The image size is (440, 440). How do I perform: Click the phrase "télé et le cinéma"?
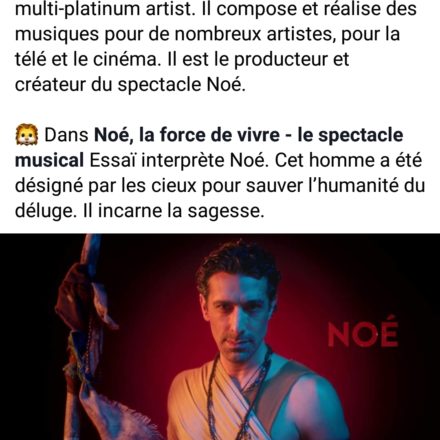86,59
